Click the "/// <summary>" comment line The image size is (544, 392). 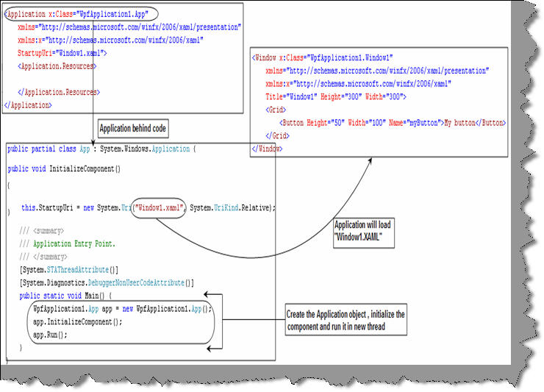pos(42,231)
